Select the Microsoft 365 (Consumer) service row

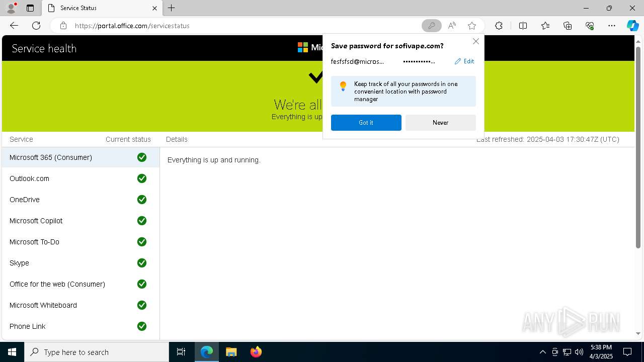(x=80, y=157)
